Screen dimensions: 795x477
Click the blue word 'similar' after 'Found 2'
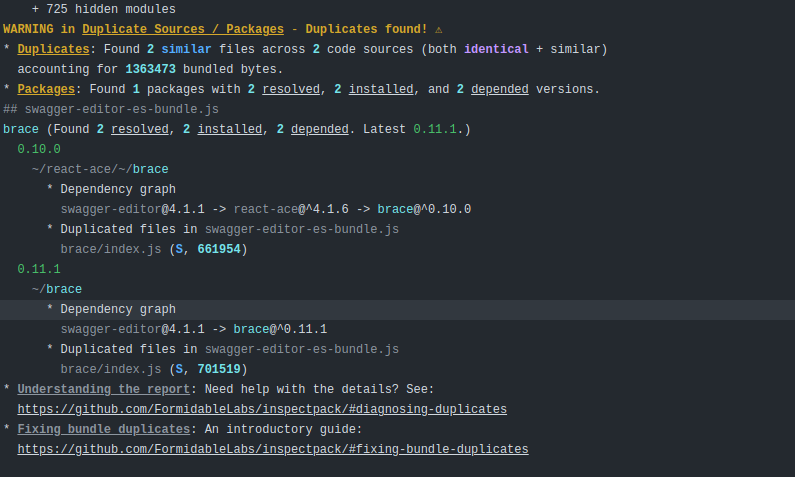186,49
